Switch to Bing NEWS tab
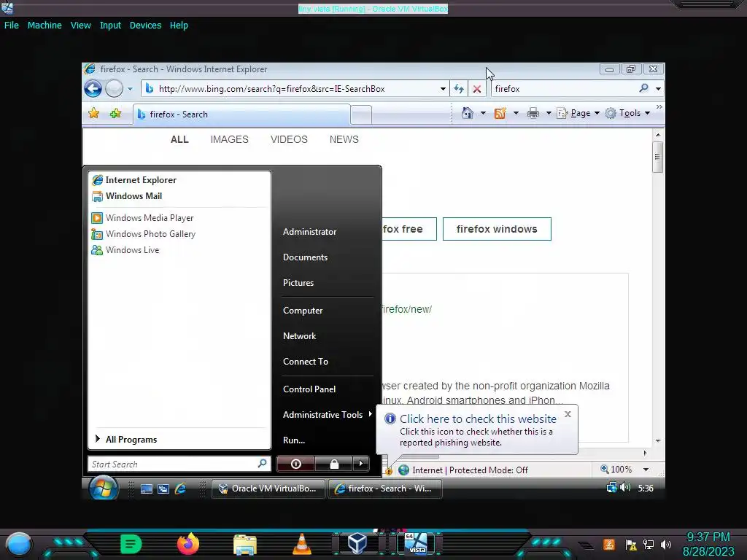 (x=344, y=139)
